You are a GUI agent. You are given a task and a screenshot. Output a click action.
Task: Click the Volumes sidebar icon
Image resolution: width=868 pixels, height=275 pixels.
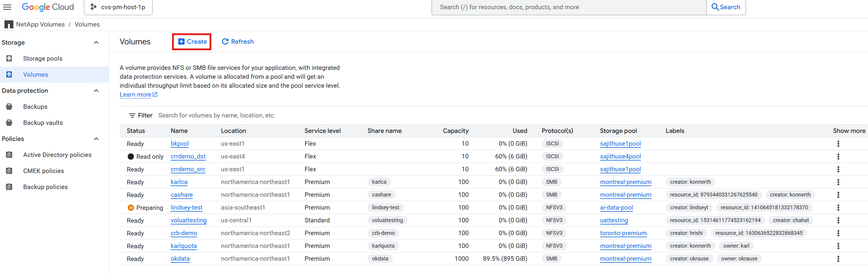[9, 74]
